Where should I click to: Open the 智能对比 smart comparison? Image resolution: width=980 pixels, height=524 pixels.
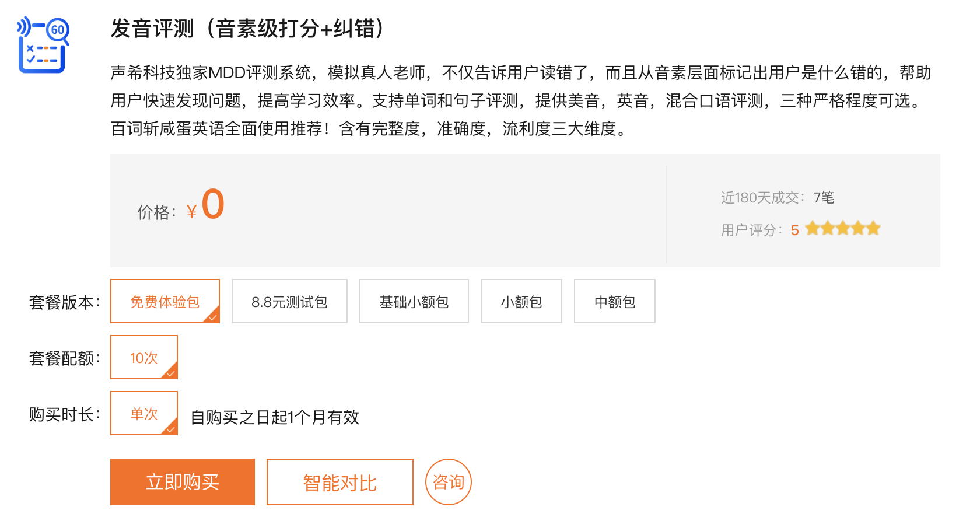pyautogui.click(x=339, y=483)
